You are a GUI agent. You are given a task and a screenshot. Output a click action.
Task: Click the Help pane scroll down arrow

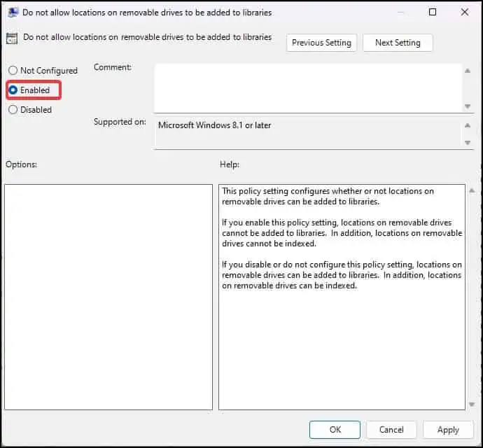(472, 404)
